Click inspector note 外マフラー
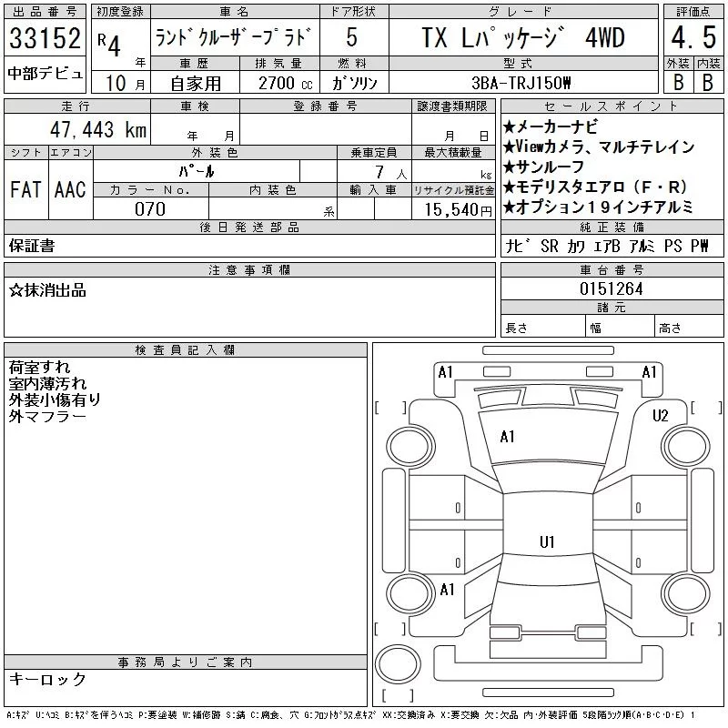The image size is (728, 728). [x=47, y=416]
